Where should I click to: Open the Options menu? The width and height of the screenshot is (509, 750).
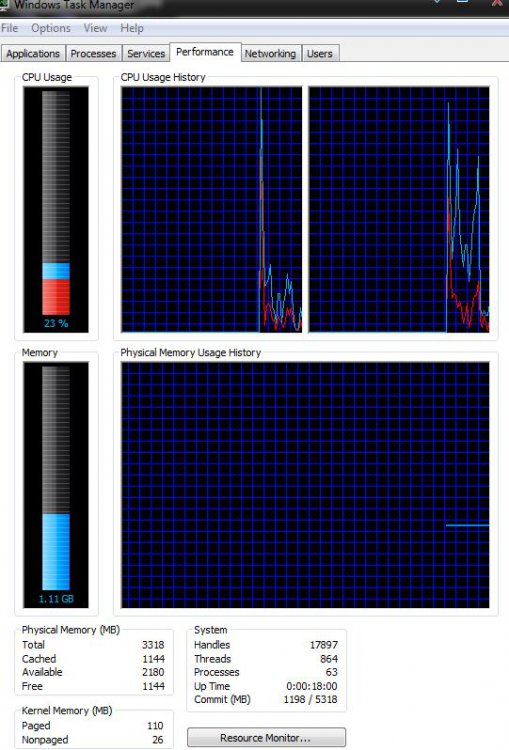(51, 28)
